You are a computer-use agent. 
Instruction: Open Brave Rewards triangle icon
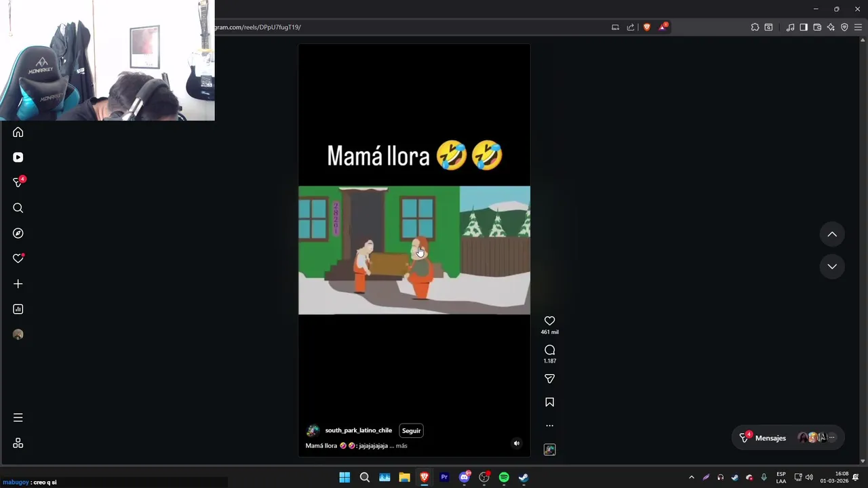pos(663,27)
